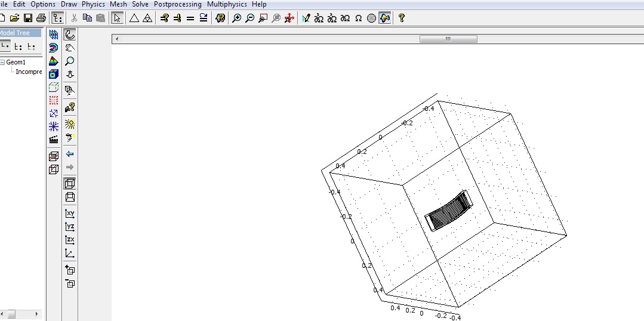Toggle Slice Plot icon in plot toolbar
The width and height of the screenshot is (644, 321).
point(53,35)
